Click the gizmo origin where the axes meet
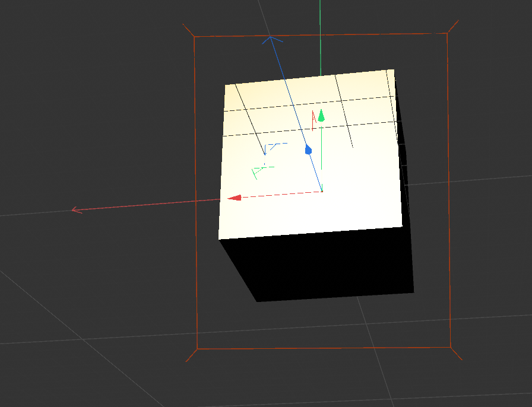 click(322, 191)
